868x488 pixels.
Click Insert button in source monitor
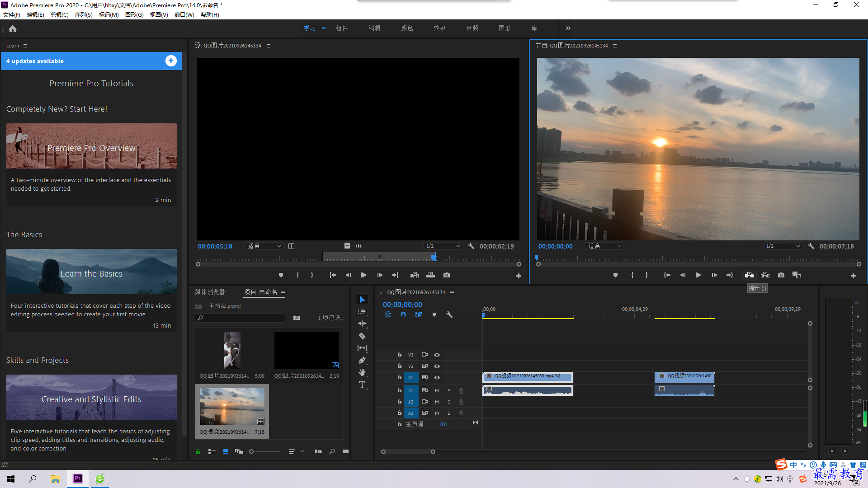click(415, 275)
